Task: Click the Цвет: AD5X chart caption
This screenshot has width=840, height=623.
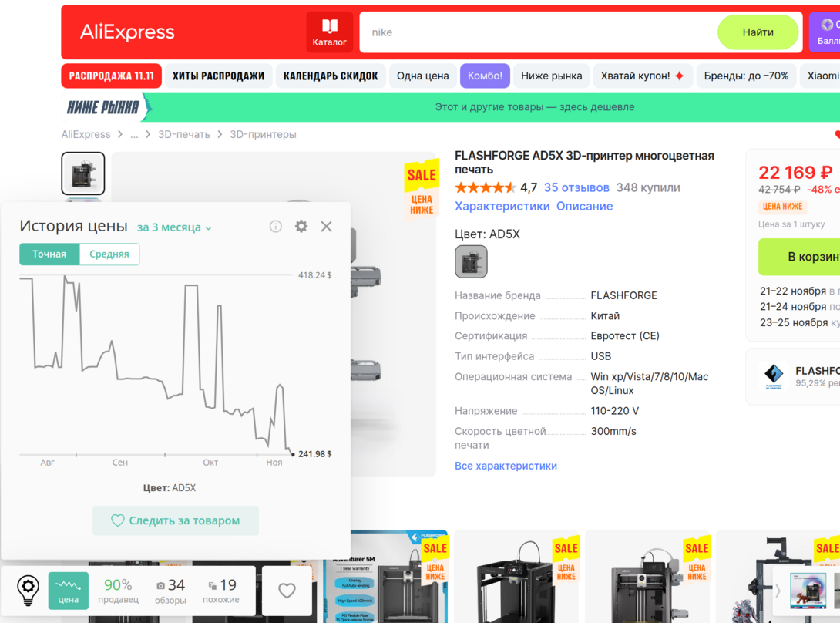Action: [x=170, y=488]
